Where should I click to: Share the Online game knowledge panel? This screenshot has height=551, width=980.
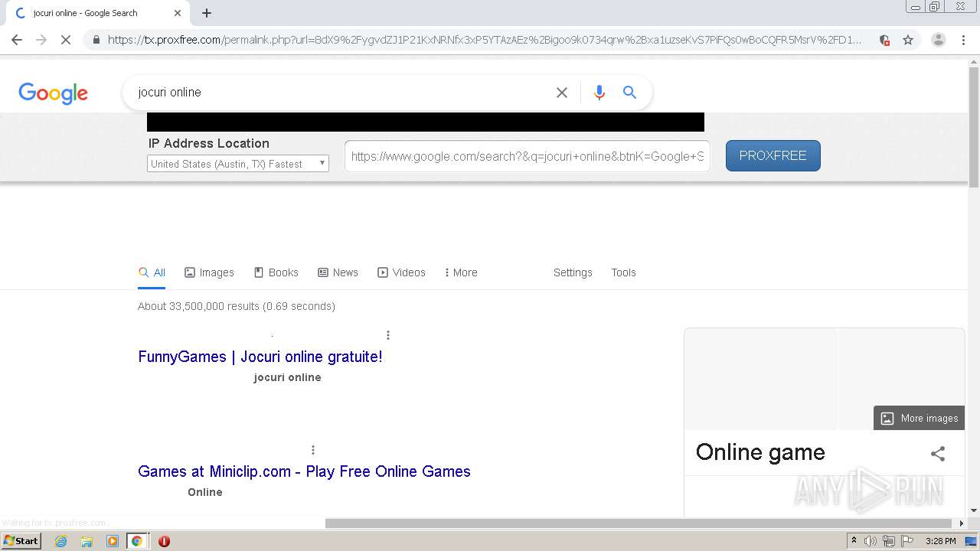click(x=938, y=453)
